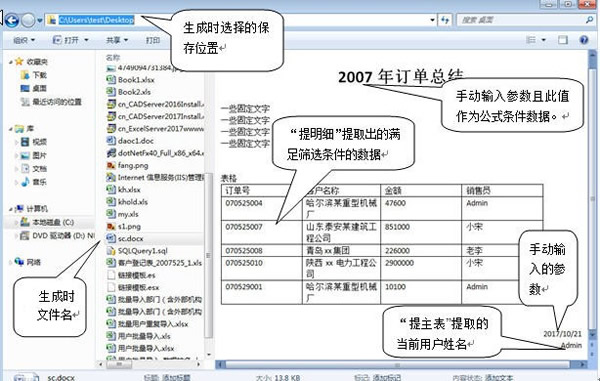Click the 打印 button
The height and width of the screenshot is (381, 600).
click(152, 40)
